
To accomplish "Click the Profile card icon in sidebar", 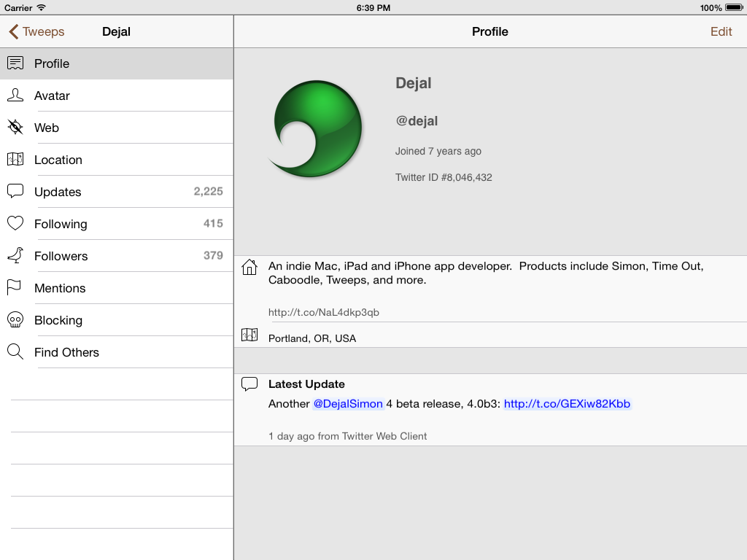I will pos(15,63).
